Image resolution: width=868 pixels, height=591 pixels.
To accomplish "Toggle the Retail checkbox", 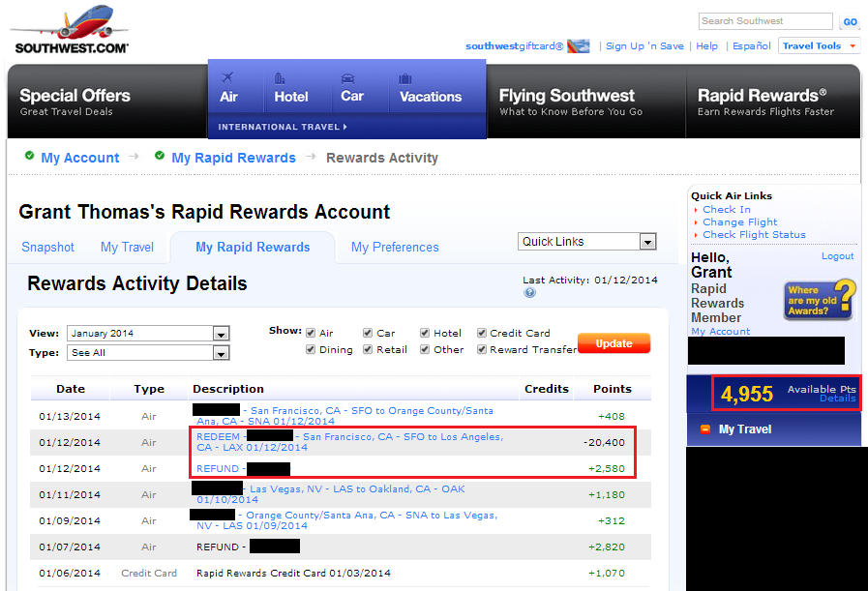I will (368, 350).
